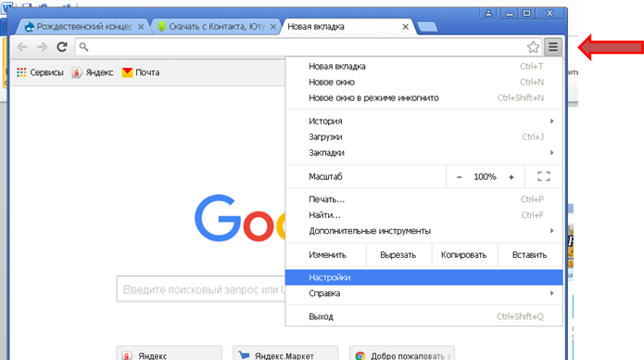Viewport: 644px width, 360px height.
Task: Zoom out using the minus button
Action: (460, 177)
